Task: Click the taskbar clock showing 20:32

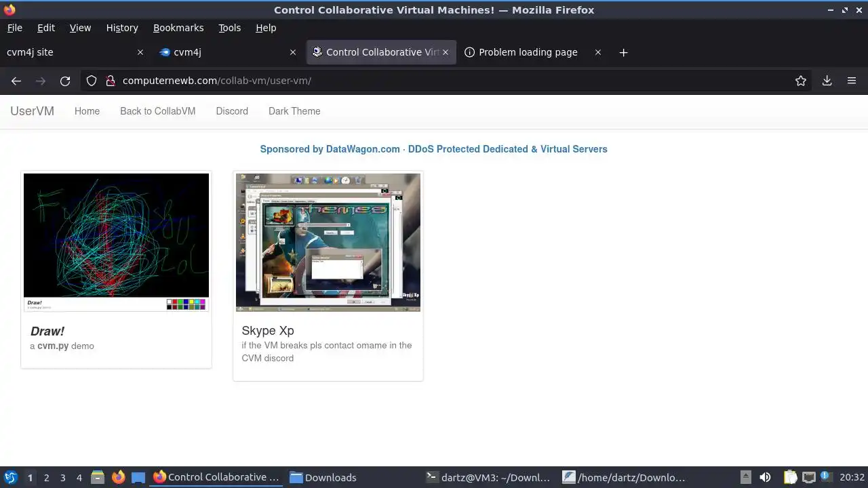Action: (x=852, y=477)
